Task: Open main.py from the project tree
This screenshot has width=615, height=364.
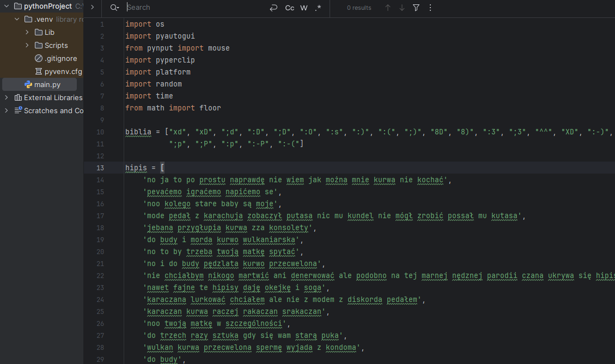Action: 47,85
